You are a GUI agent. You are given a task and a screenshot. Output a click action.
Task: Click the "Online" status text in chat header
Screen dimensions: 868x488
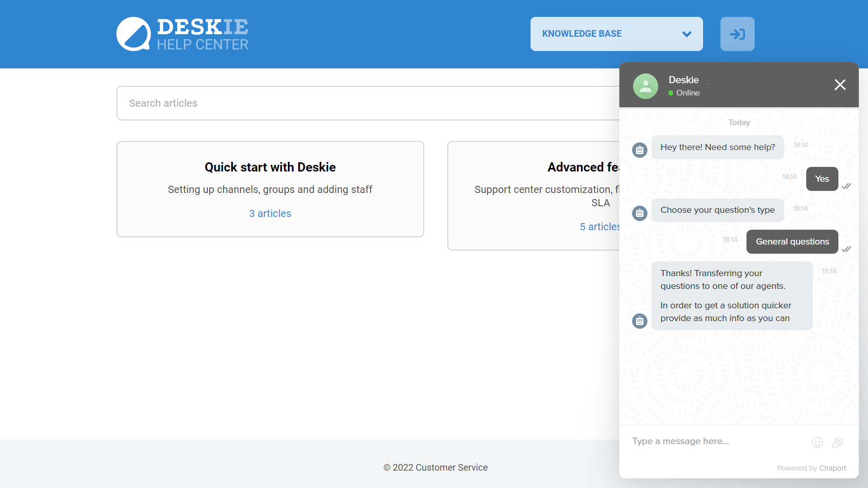point(688,93)
